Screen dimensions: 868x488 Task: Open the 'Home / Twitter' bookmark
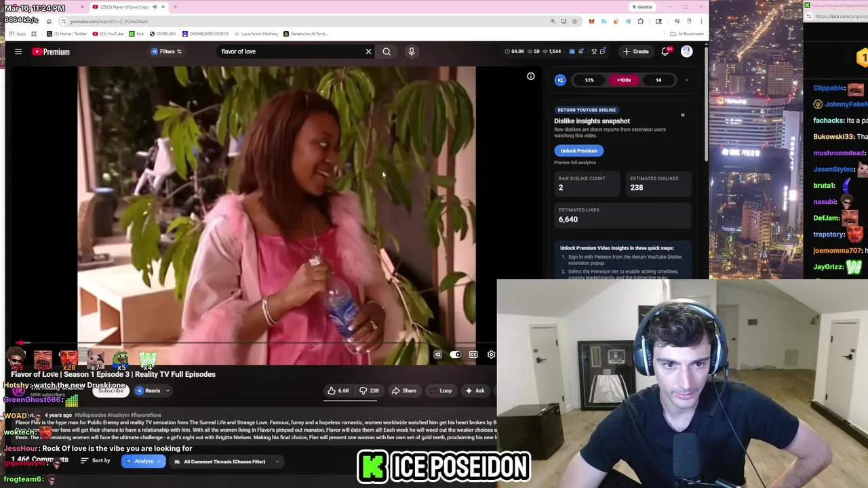pos(67,34)
